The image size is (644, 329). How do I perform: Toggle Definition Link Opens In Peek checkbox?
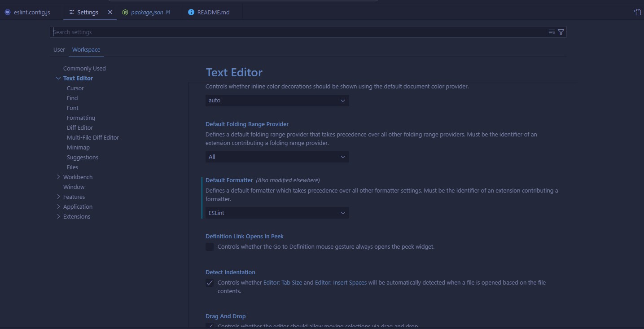point(210,247)
